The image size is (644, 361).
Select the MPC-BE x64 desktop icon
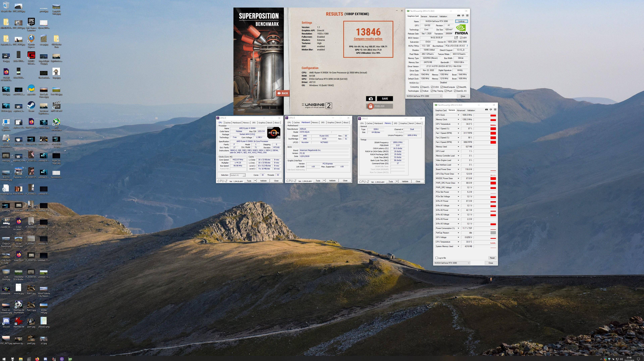(57, 107)
